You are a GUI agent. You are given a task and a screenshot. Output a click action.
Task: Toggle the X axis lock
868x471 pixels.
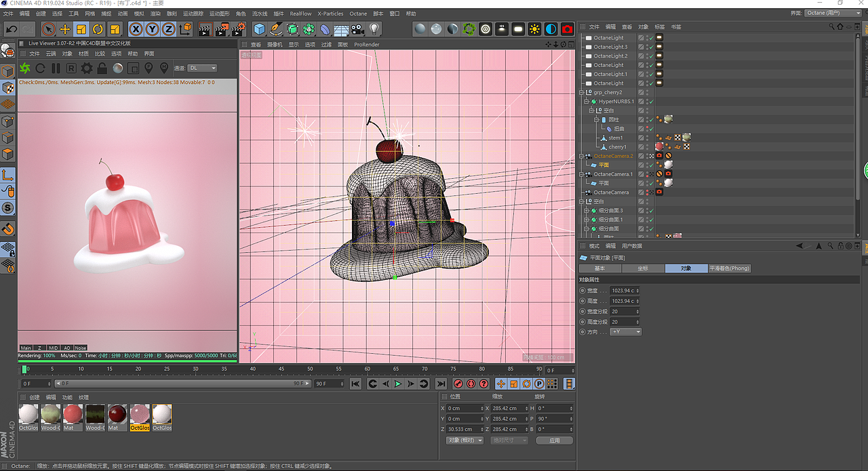point(136,29)
